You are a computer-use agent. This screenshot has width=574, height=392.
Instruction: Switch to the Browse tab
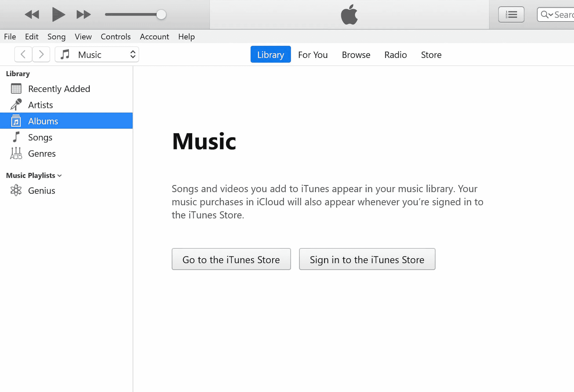pyautogui.click(x=356, y=55)
